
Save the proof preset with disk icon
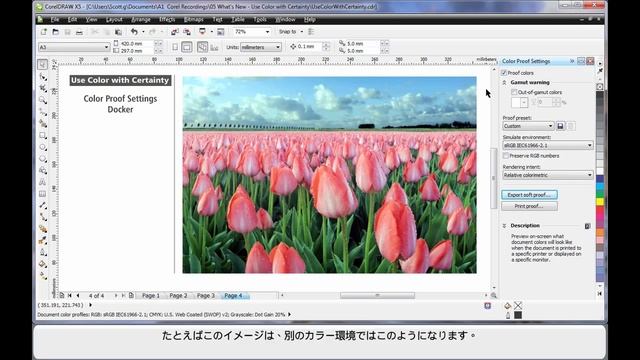[560, 126]
